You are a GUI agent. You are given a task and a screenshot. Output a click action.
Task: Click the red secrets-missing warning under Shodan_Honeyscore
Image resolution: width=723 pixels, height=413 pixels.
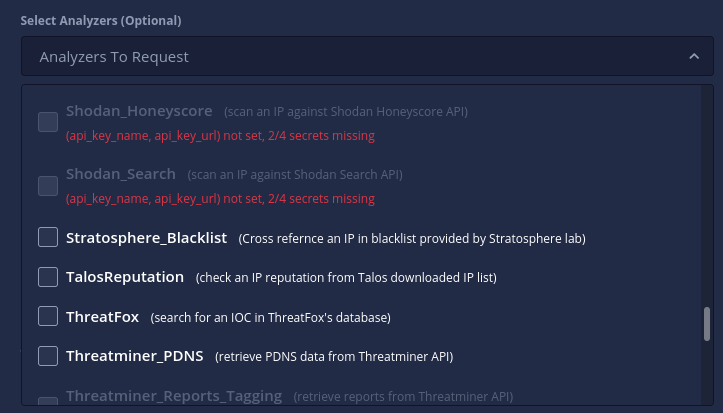[x=220, y=136]
